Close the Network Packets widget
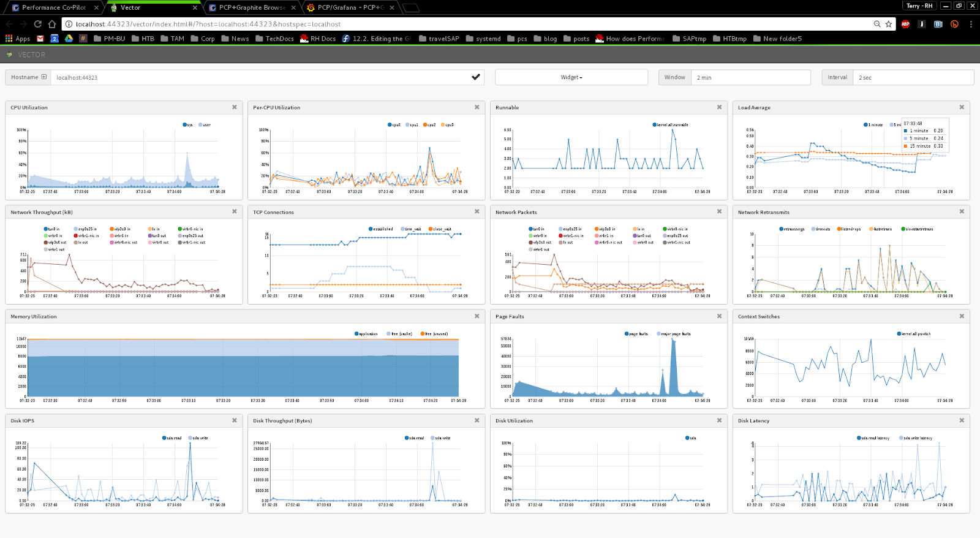 click(720, 211)
